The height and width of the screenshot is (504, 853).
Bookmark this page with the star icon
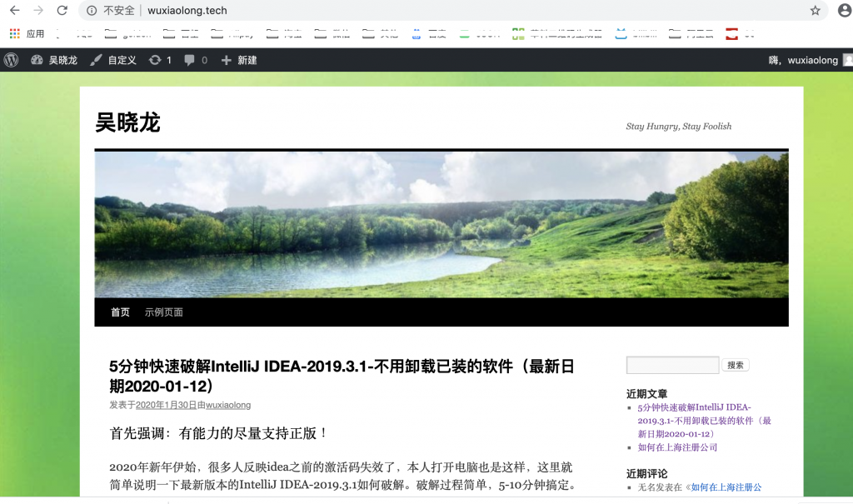click(815, 10)
